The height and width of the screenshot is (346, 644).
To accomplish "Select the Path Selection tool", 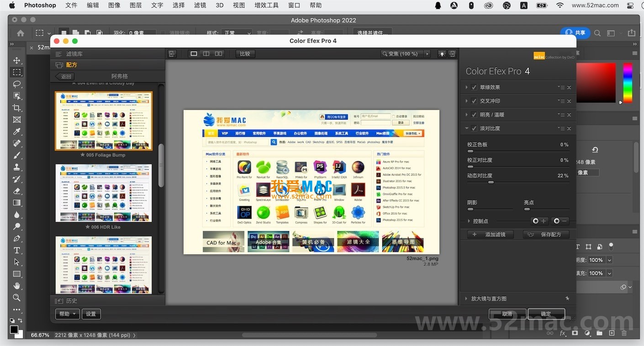I will tap(17, 262).
